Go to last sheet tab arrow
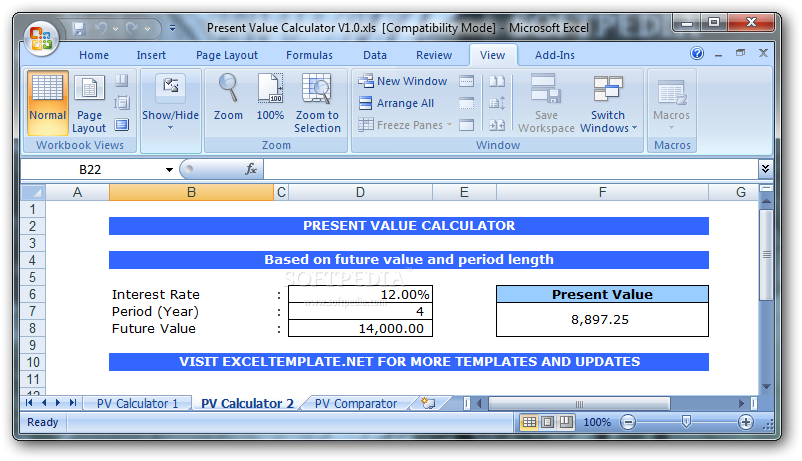This screenshot has width=802, height=461. pos(73,403)
